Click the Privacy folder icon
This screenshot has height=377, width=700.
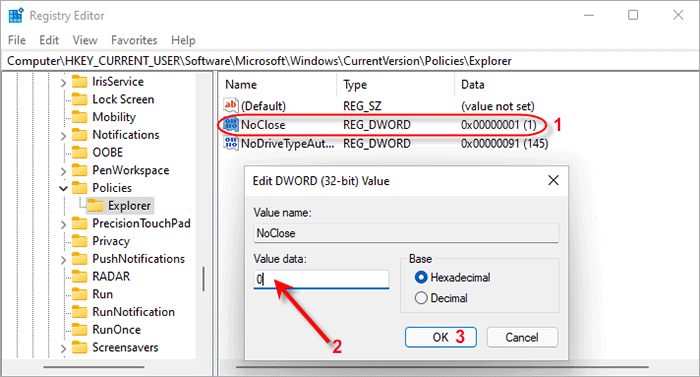79,241
